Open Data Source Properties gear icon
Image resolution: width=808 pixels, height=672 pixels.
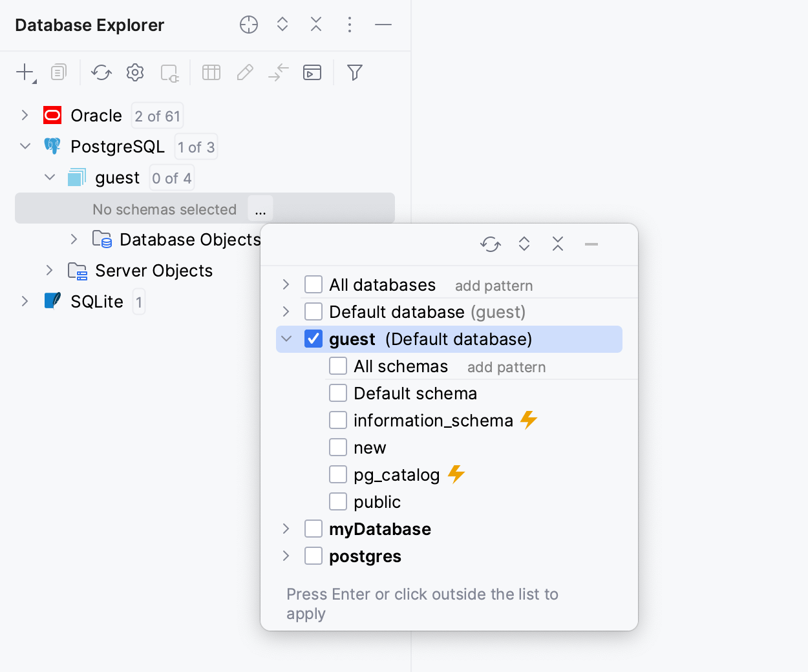point(135,72)
